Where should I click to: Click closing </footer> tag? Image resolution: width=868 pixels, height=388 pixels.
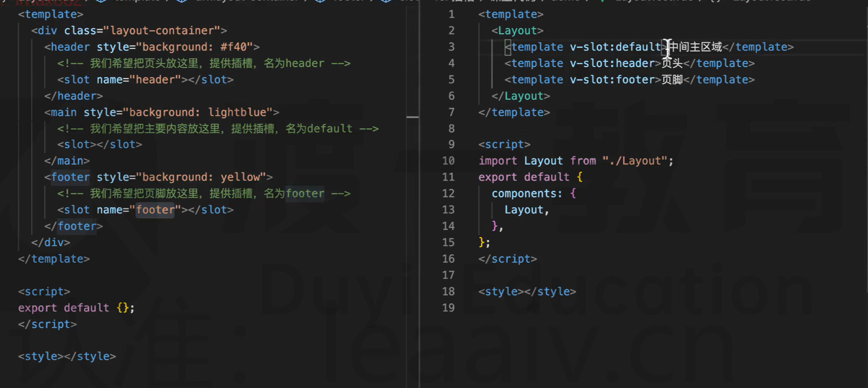pyautogui.click(x=73, y=226)
